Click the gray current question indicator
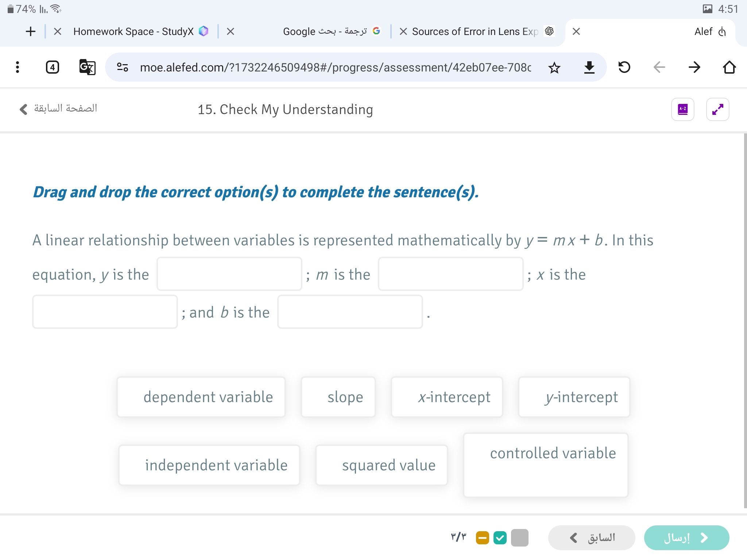Image resolution: width=747 pixels, height=560 pixels. [520, 538]
